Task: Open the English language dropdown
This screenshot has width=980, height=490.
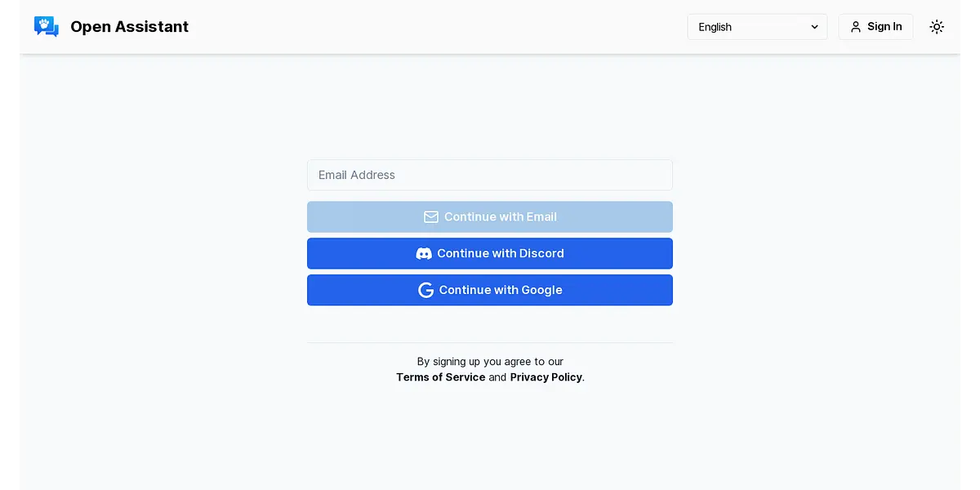Action: [756, 27]
